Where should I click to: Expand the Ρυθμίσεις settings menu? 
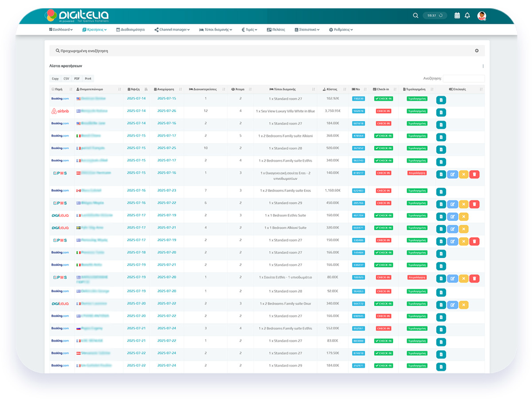341,30
